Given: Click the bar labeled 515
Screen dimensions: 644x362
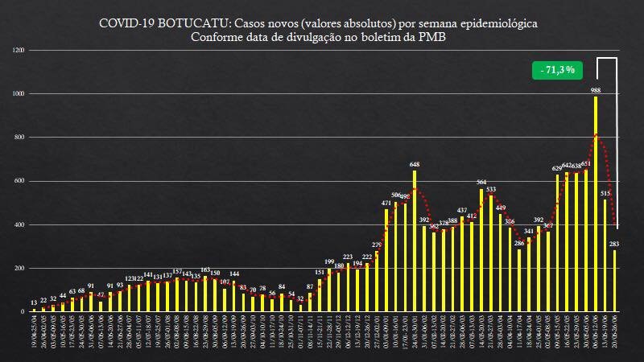Looking at the screenshot, I should pyautogui.click(x=605, y=255).
